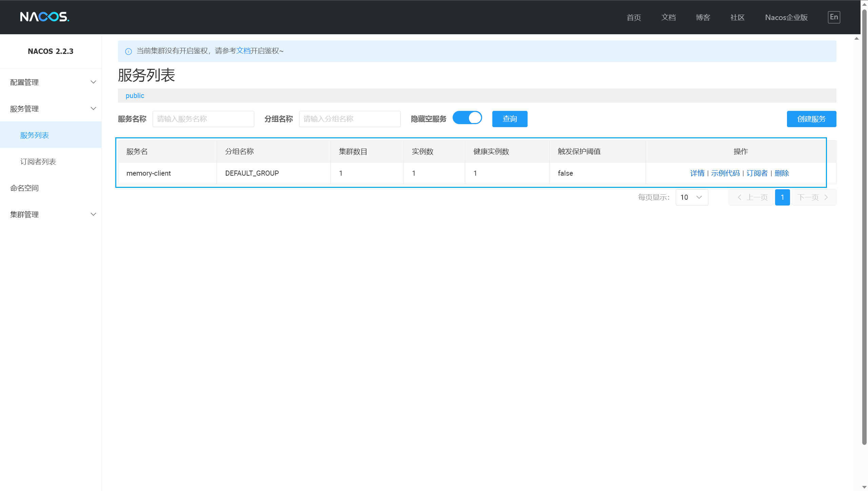Expand the 配置管理 menu chevron
This screenshot has height=491, width=868.
pyautogui.click(x=93, y=82)
